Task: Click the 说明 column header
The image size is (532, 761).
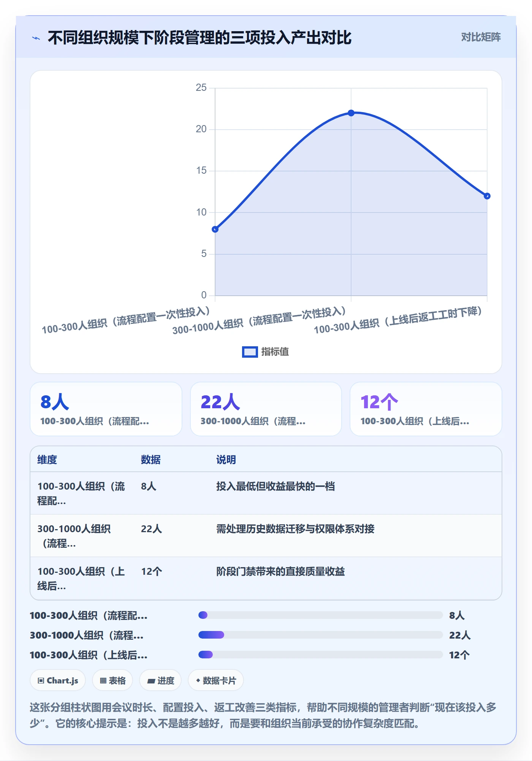Action: click(x=226, y=460)
